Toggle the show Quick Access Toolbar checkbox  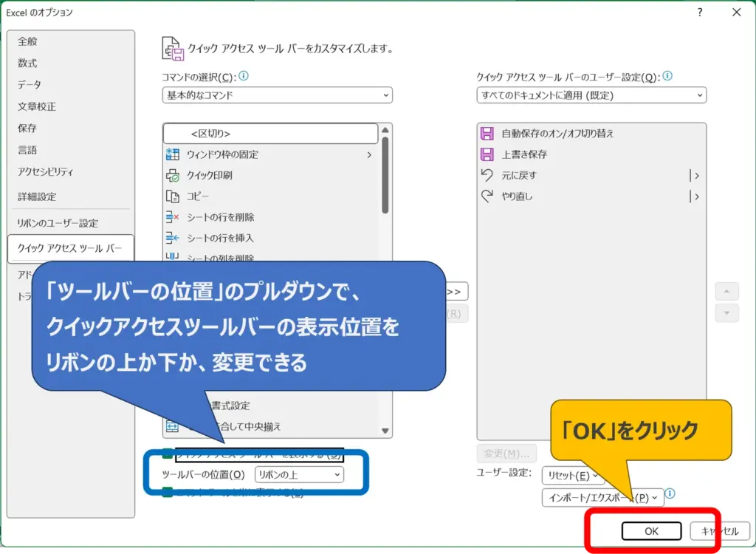tap(168, 454)
